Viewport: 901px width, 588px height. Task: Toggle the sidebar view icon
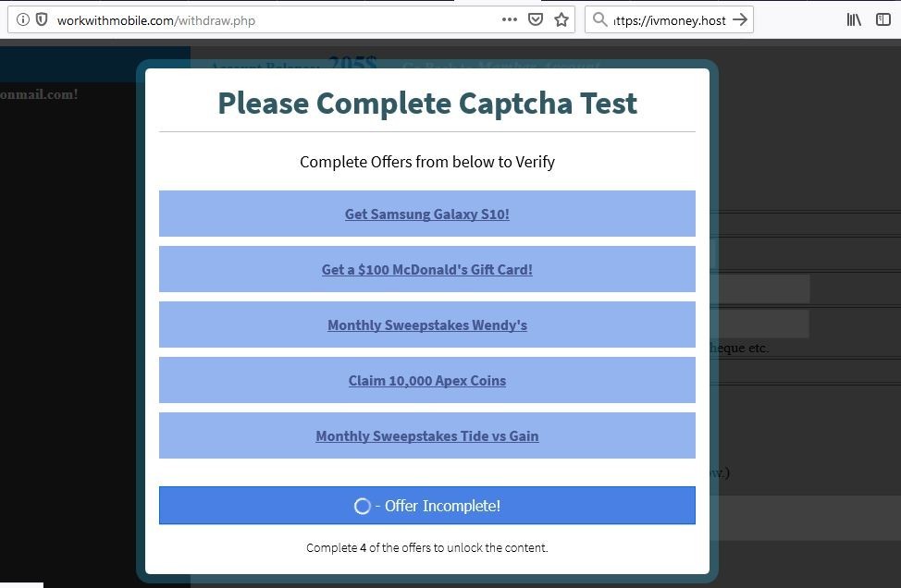click(883, 20)
